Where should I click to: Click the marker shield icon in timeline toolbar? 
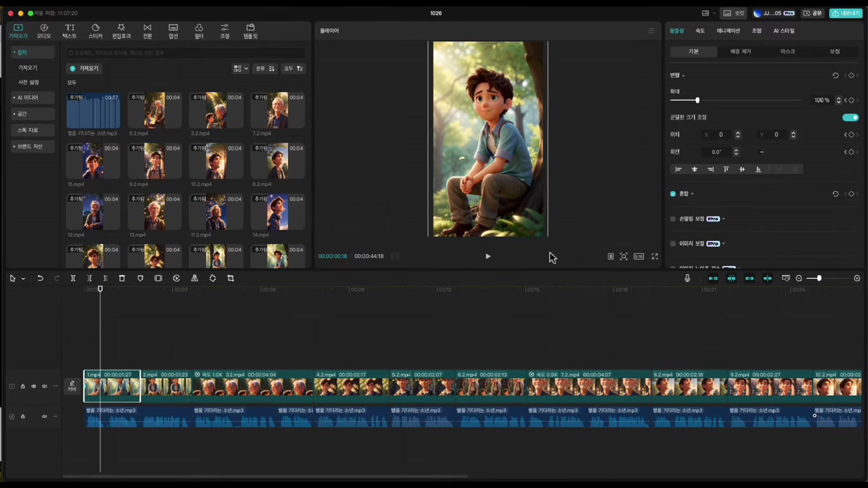tap(140, 278)
